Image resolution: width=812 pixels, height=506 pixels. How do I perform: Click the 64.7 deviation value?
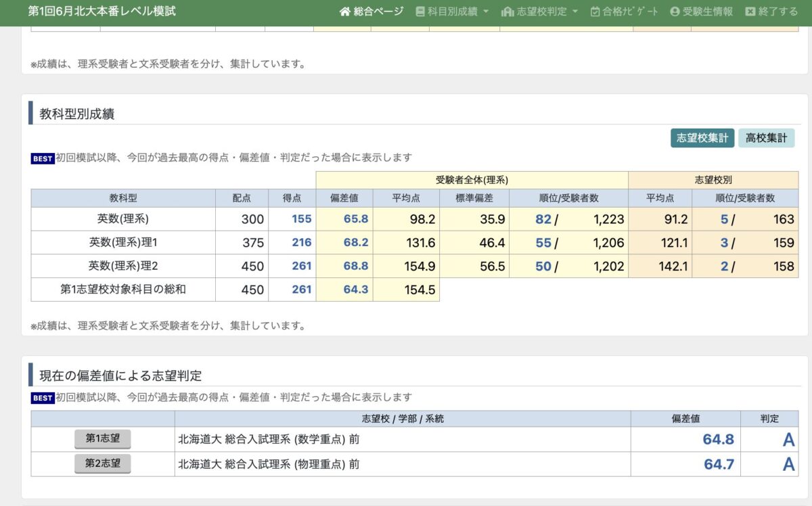click(x=718, y=465)
